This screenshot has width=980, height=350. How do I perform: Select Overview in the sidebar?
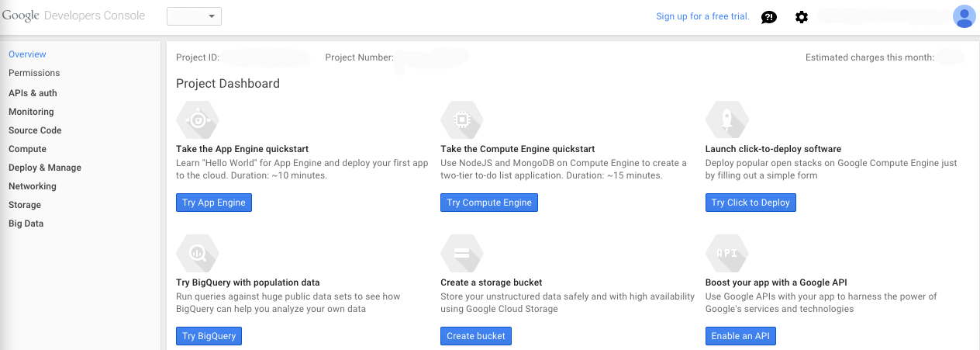pyautogui.click(x=27, y=54)
